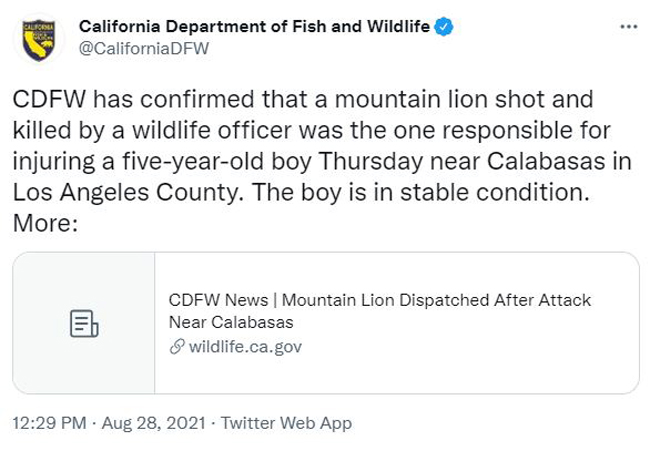Open California Department of Fish and Wildlife profile name
Screen dimensions: 650x451
click(254, 27)
